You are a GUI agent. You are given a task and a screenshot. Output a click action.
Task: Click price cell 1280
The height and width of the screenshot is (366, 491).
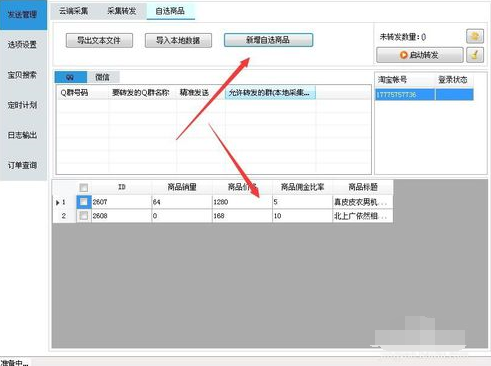242,202
